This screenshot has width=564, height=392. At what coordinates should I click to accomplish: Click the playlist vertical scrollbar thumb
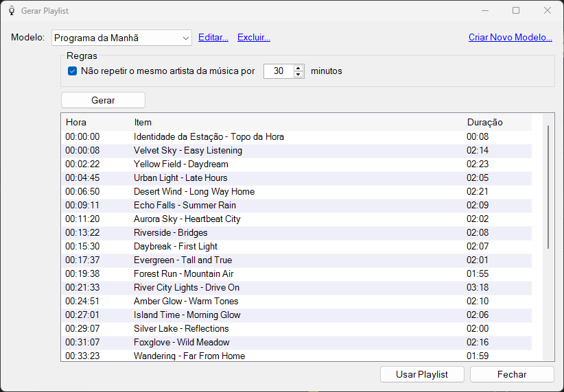coord(548,187)
